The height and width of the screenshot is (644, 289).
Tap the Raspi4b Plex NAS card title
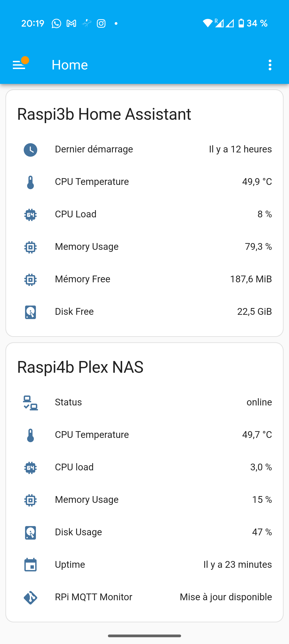coord(80,367)
